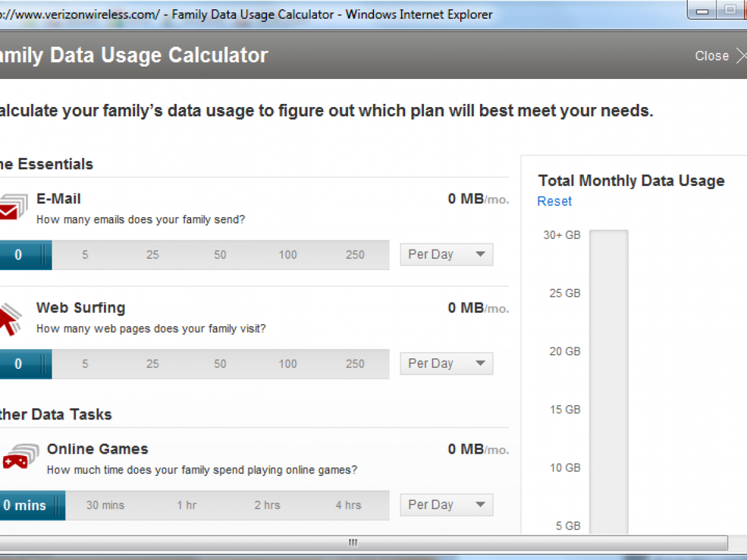Select 50 on the Web Surfing slider
Viewport: 747px width, 560px height.
pyautogui.click(x=220, y=364)
